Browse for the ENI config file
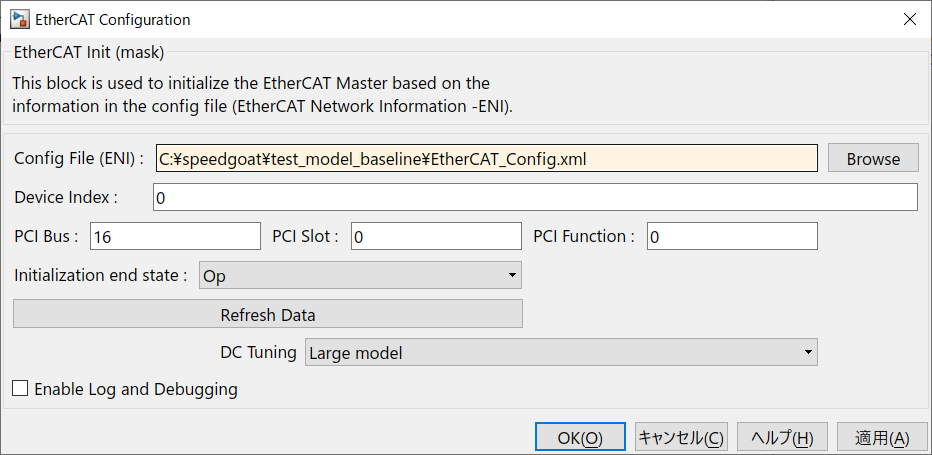 [873, 159]
